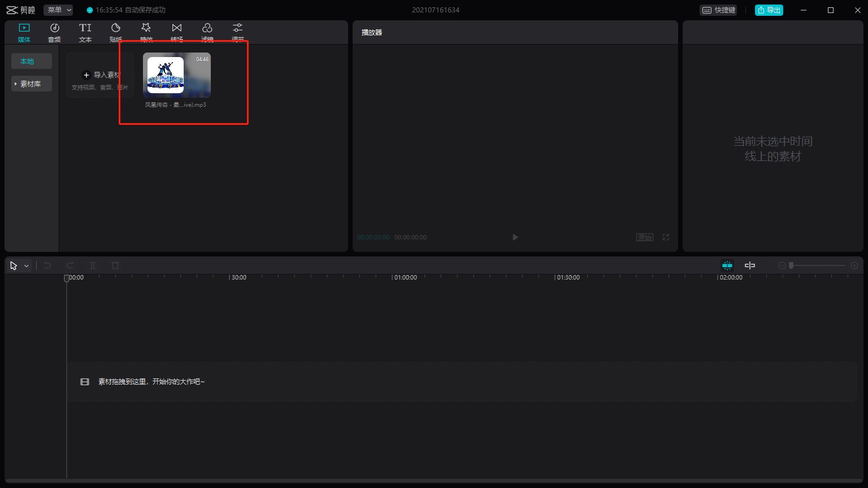Select the 凤凰传奇 mp3 thumbnail
The height and width of the screenshot is (488, 868).
(177, 75)
